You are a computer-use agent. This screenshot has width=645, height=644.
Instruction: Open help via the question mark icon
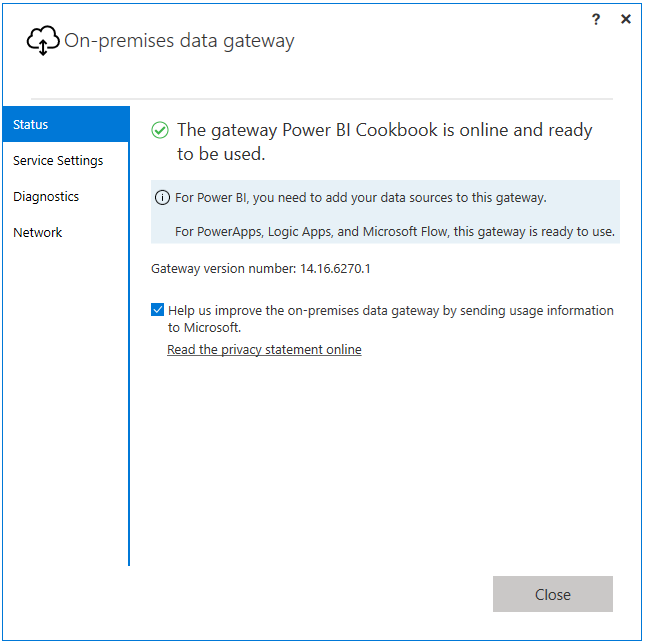click(x=596, y=19)
